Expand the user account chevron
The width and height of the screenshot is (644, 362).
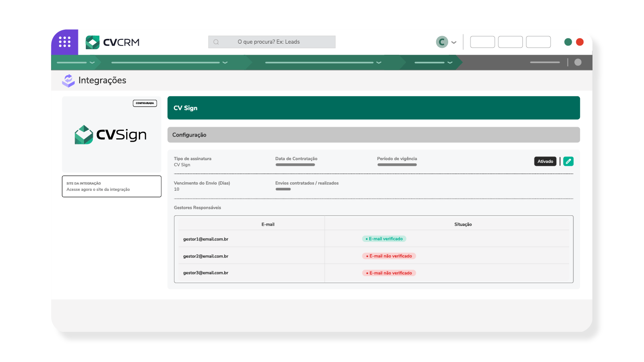(454, 42)
